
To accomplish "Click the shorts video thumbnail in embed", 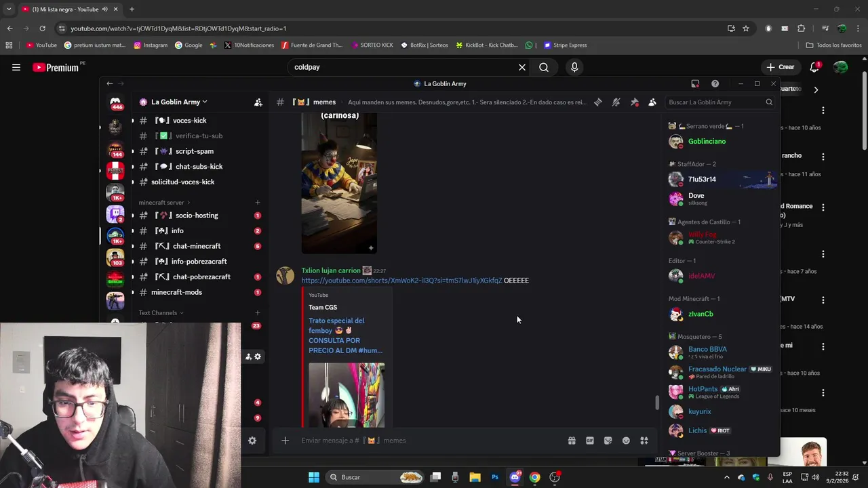I will click(x=347, y=395).
